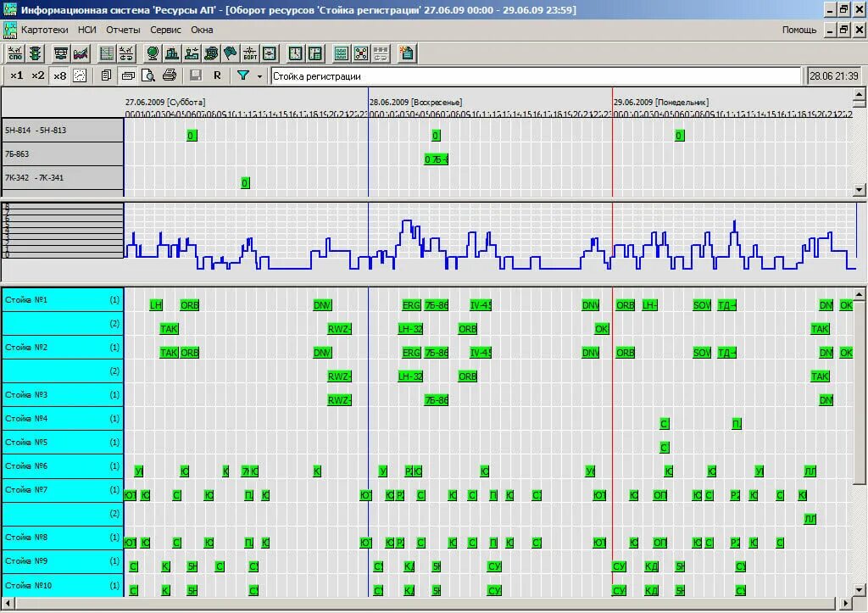This screenshot has width=868, height=613.
Task: Set zoom scale to ×2
Action: [37, 75]
